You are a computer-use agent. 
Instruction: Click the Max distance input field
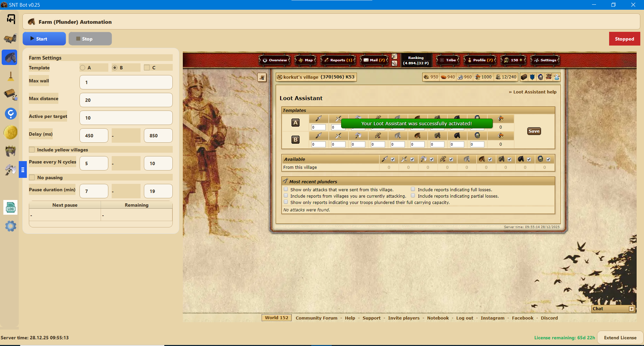pyautogui.click(x=126, y=100)
